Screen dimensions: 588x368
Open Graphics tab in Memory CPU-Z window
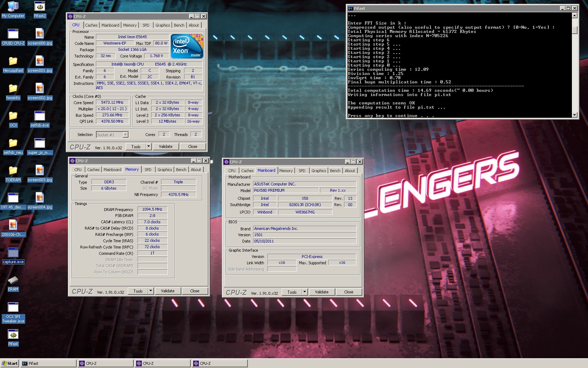[x=165, y=170]
